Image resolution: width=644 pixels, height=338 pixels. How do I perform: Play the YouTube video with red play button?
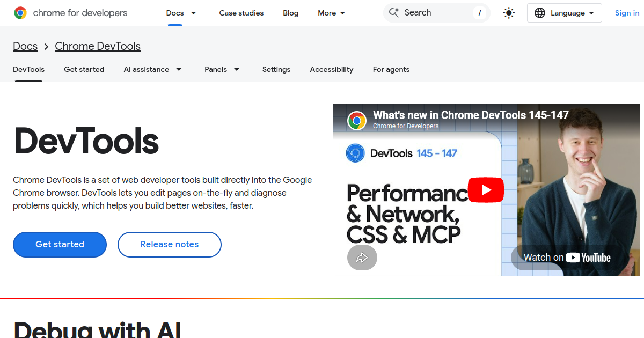[486, 190]
